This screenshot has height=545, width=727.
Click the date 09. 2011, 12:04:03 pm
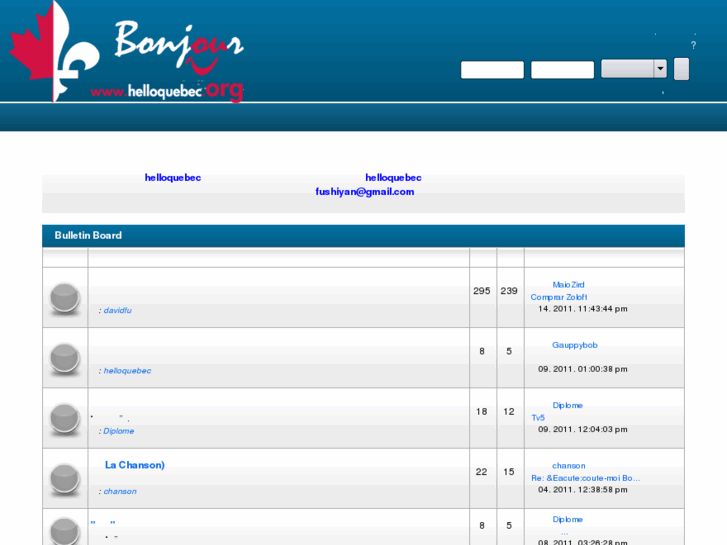(583, 430)
